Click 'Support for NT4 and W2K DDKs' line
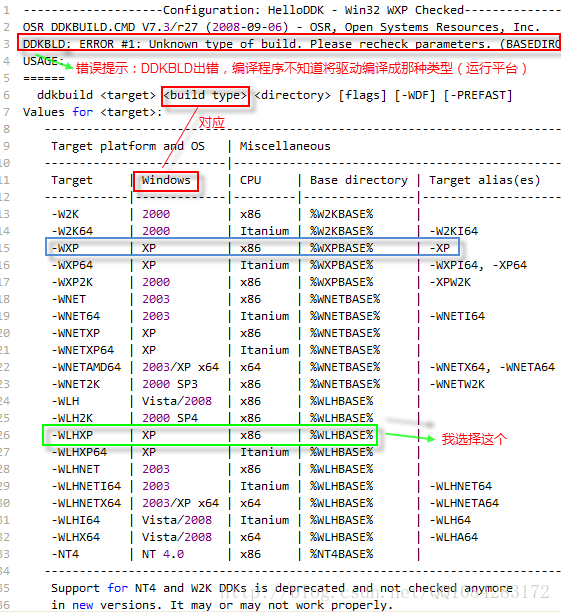The image size is (561, 612). point(282,588)
